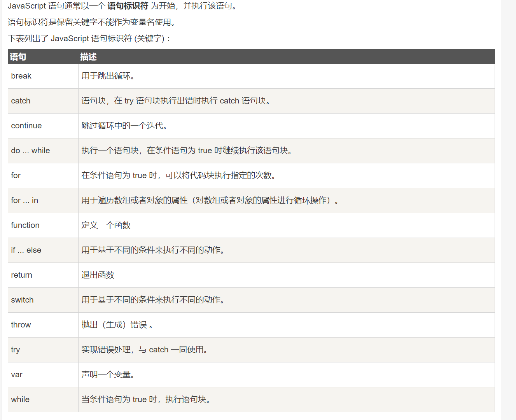Image resolution: width=516 pixels, height=420 pixels.
Task: Click description '声明一个变量。'
Action: [108, 374]
